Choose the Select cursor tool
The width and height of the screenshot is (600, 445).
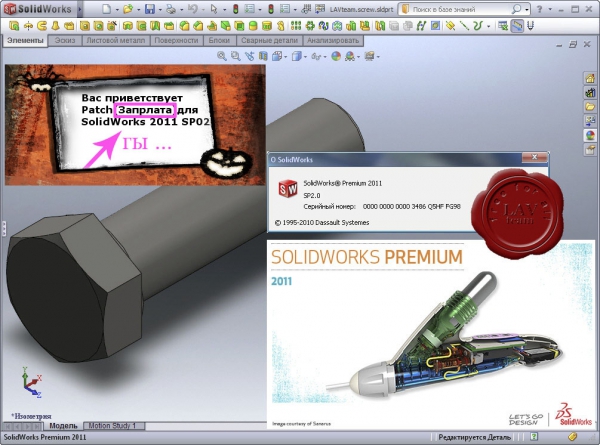pos(214,9)
